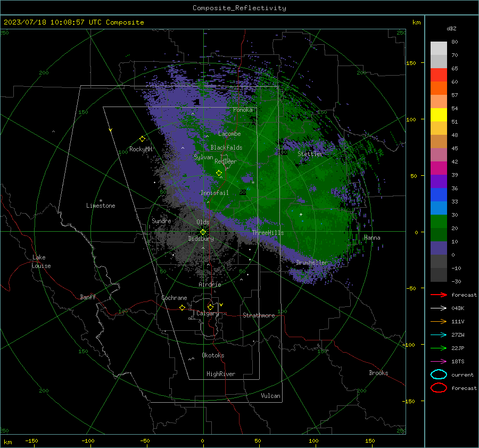Pick the slate-purple 10–0 dBZ swatch
479x448 pixels.
pos(439,248)
